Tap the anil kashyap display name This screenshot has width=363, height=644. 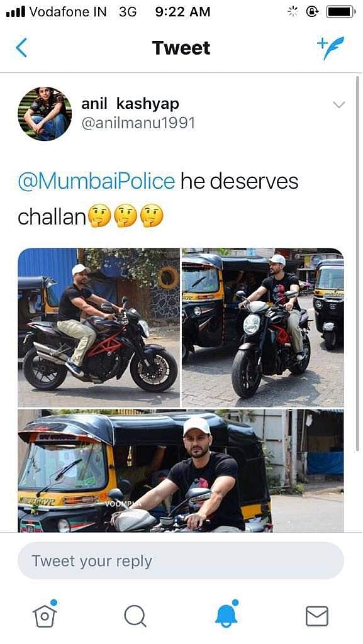tap(130, 104)
